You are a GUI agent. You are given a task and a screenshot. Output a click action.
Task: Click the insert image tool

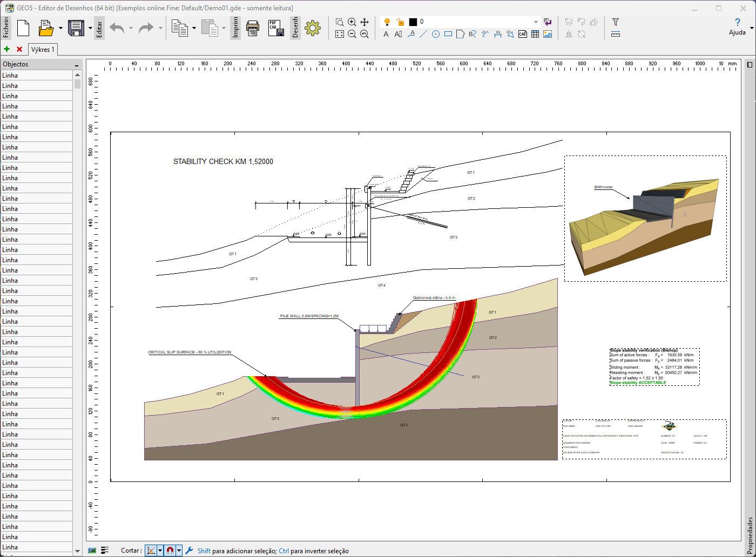pyautogui.click(x=548, y=34)
